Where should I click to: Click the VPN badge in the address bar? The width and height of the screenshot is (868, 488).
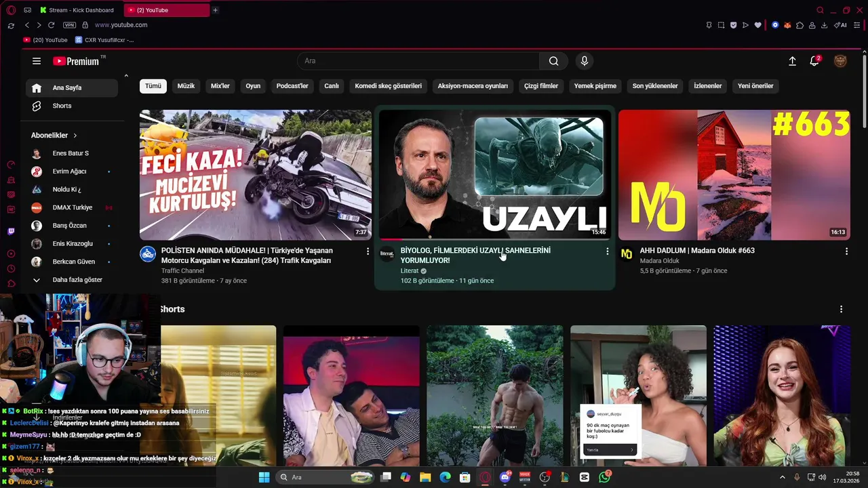(x=69, y=25)
